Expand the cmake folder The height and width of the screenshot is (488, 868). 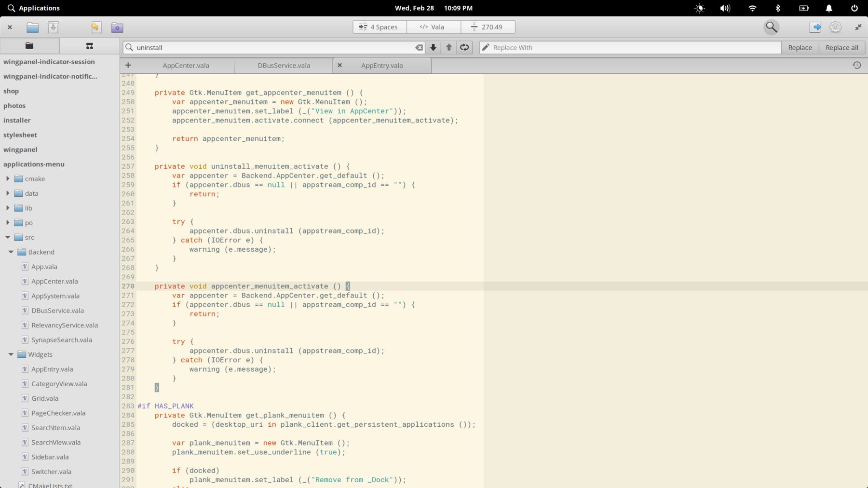8,178
